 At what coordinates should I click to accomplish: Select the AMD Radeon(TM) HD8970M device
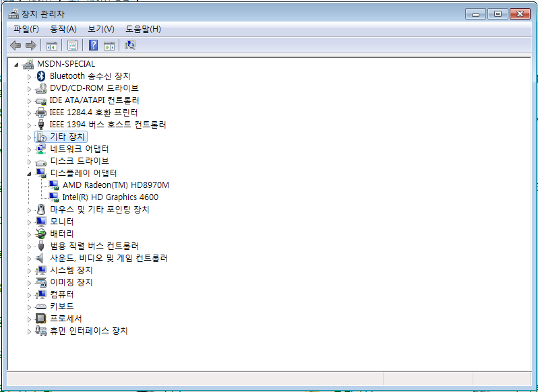115,185
